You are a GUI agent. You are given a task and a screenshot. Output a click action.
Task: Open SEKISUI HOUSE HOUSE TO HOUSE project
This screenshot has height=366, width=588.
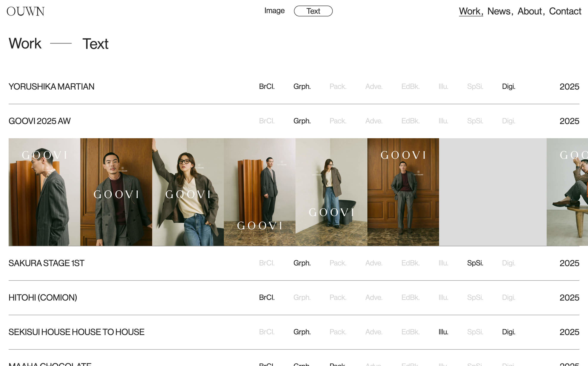pyautogui.click(x=76, y=332)
